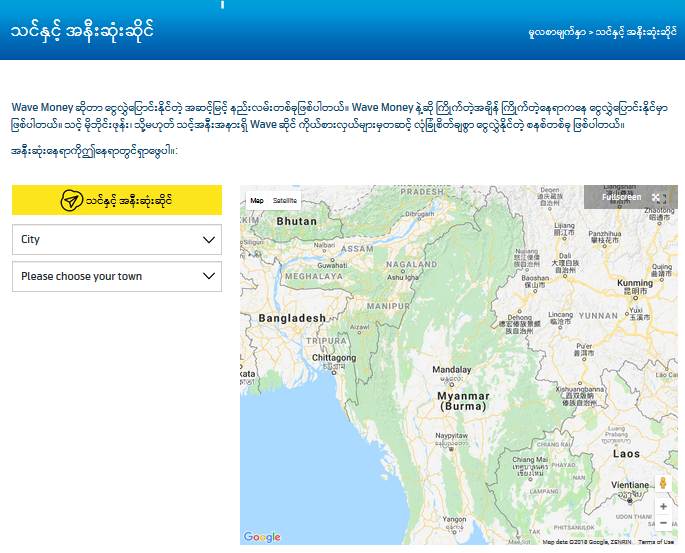Screen dimensions: 685x553
Task: Click the YUNNAN province label
Action: tap(598, 315)
